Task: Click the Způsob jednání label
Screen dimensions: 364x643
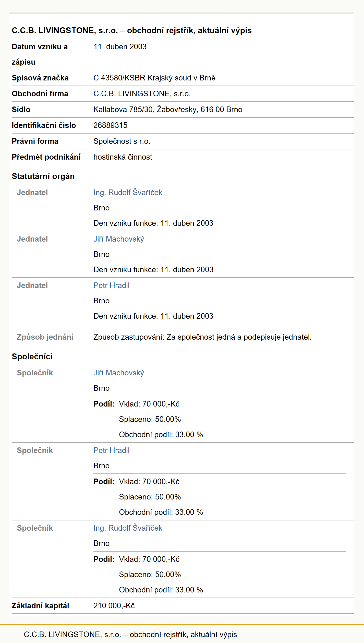Action: point(45,337)
